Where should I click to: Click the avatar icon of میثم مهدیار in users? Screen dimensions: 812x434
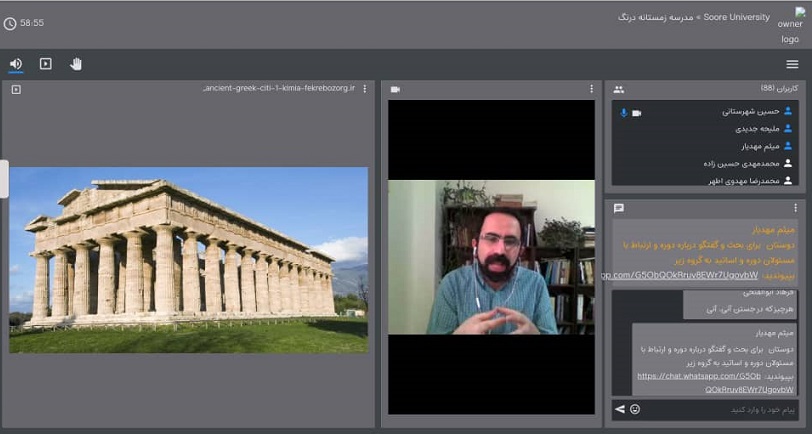(788, 146)
